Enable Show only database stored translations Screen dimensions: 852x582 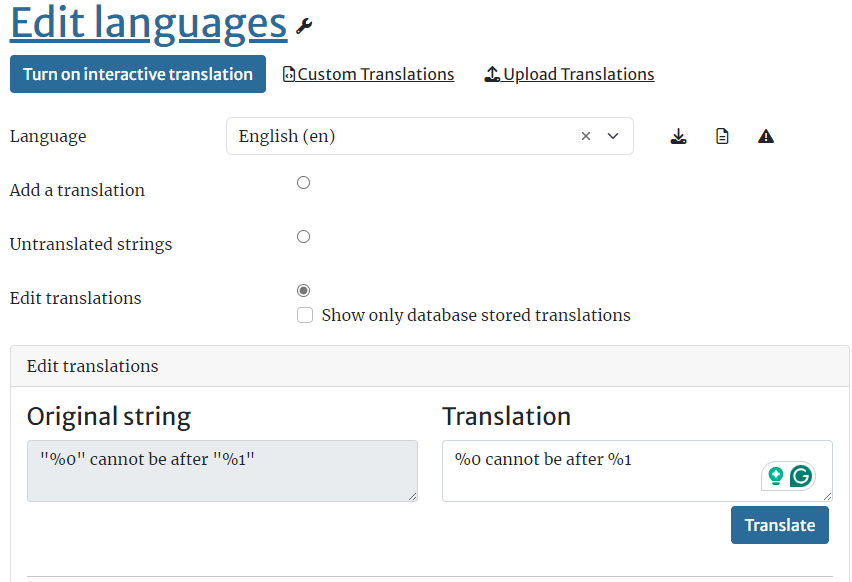(x=305, y=315)
